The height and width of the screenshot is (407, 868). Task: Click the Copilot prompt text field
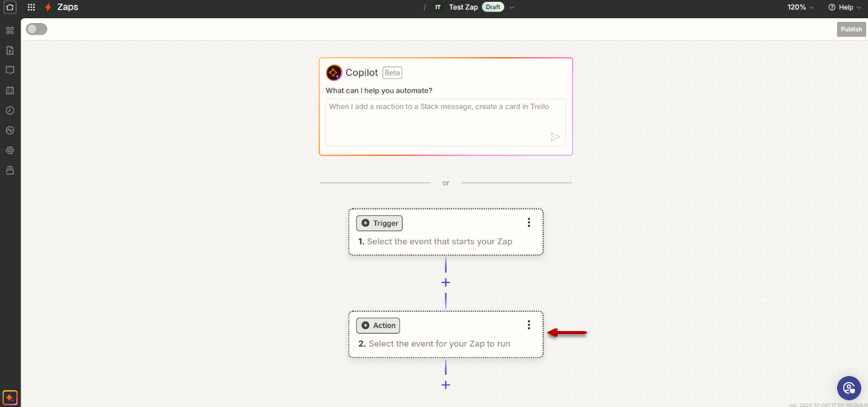click(x=446, y=123)
